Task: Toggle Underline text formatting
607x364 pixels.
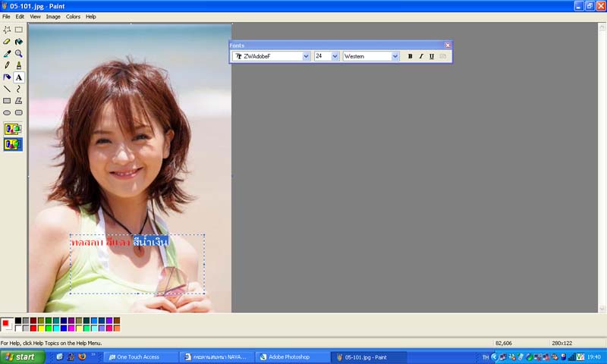Action: pos(432,56)
